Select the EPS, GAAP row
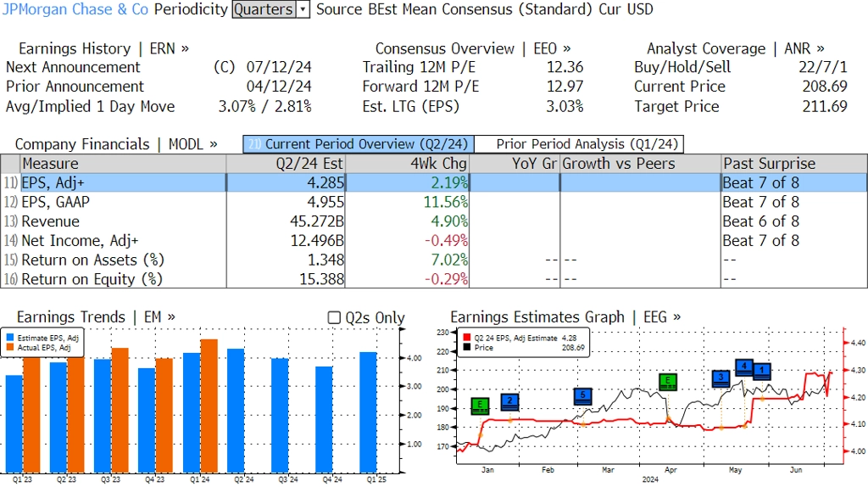868x487 pixels. tap(434, 202)
